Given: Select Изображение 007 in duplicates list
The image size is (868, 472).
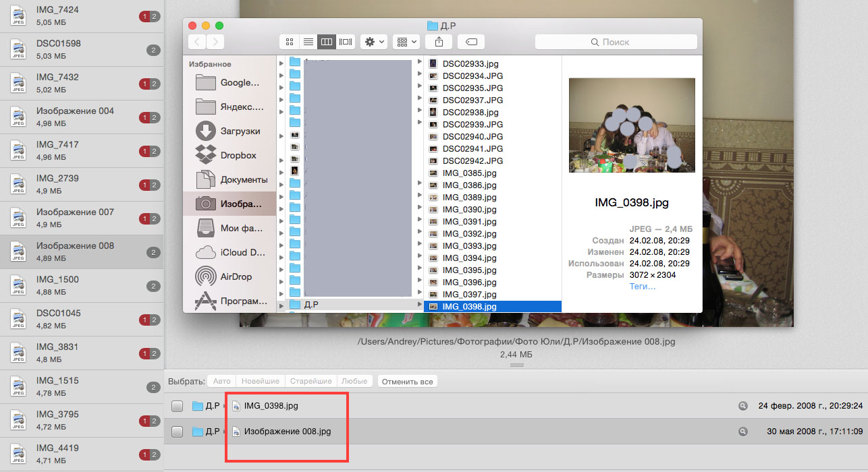Looking at the screenshot, I should tap(82, 218).
